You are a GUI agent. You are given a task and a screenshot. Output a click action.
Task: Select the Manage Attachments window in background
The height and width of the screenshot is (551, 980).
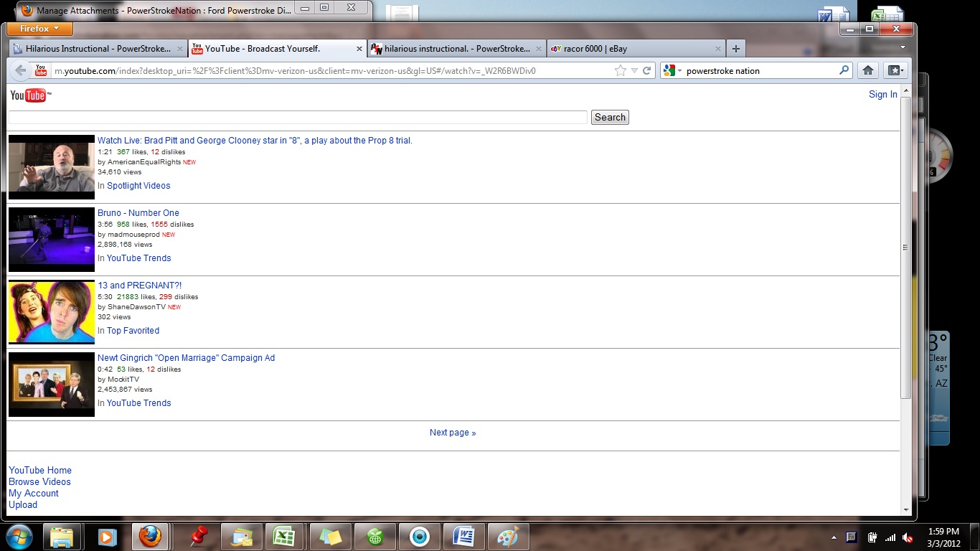[164, 11]
